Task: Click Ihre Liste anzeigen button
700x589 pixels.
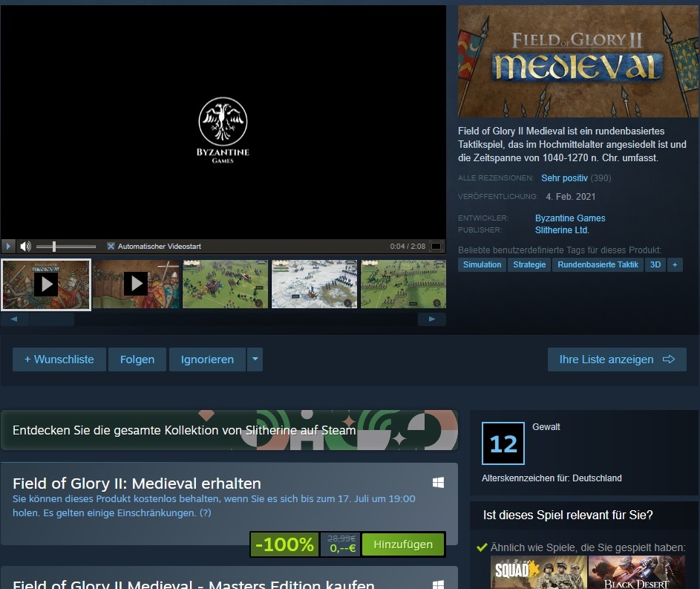Action: (x=617, y=359)
